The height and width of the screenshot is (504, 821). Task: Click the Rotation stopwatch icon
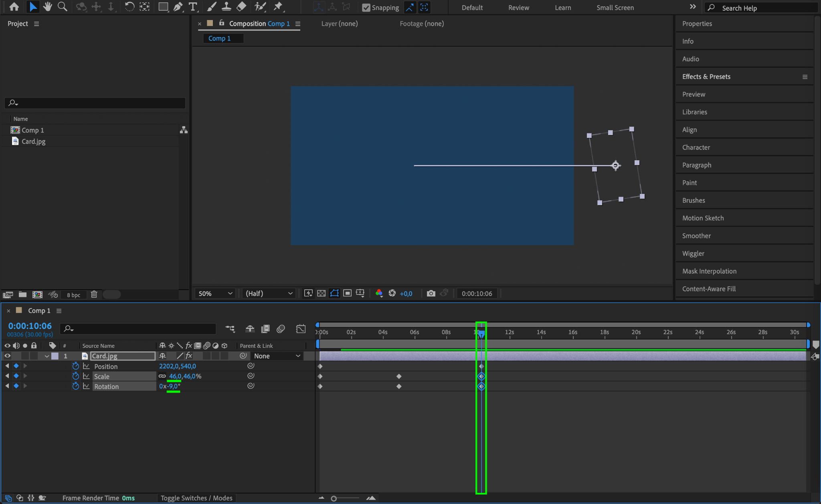pyautogui.click(x=76, y=386)
